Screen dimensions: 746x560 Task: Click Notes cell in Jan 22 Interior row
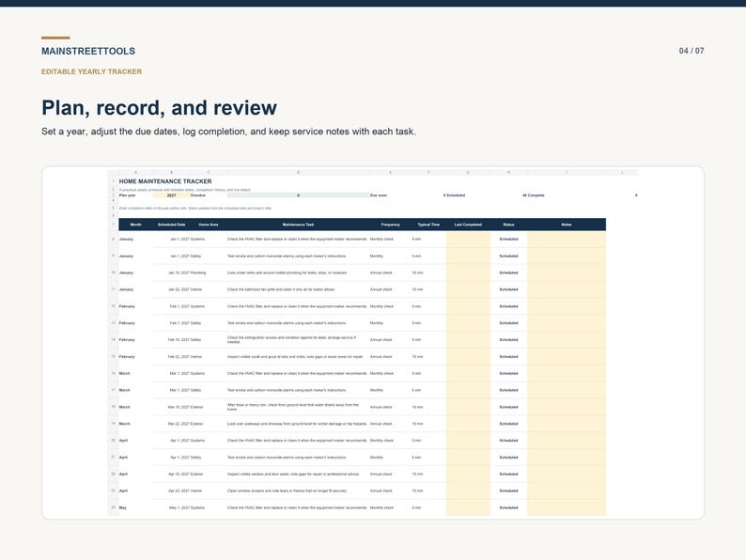point(567,289)
